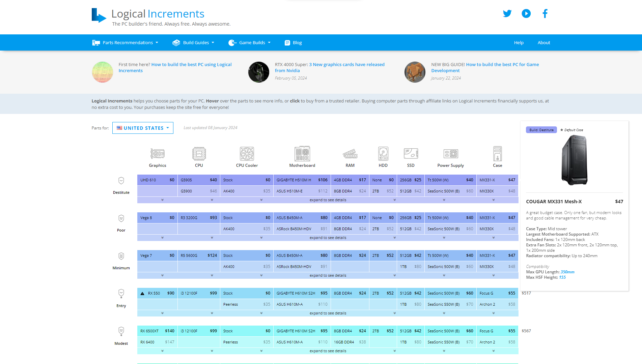
Task: Click the Twitter icon in header
Action: [507, 13]
